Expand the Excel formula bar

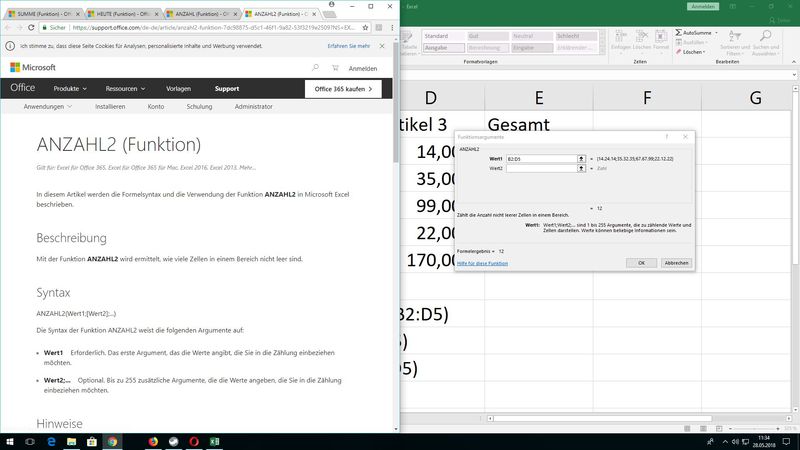click(794, 75)
